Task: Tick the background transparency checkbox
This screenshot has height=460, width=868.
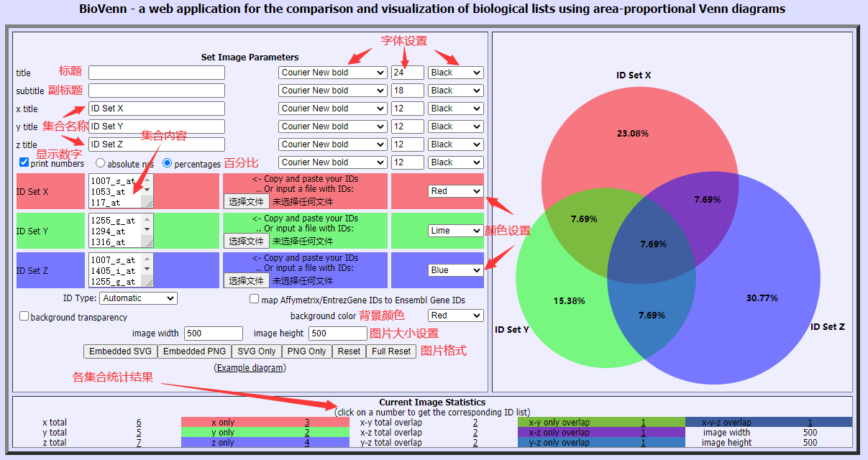Action: [24, 316]
